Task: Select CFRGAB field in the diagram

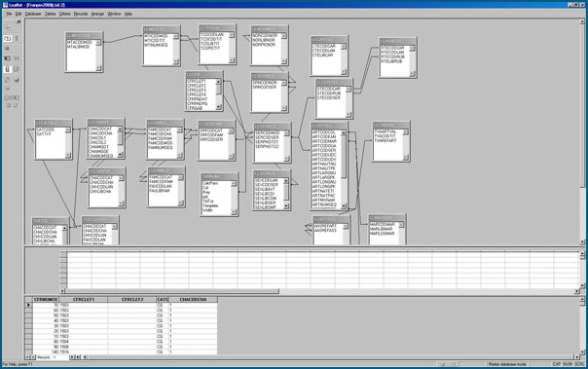Action: 195,108
